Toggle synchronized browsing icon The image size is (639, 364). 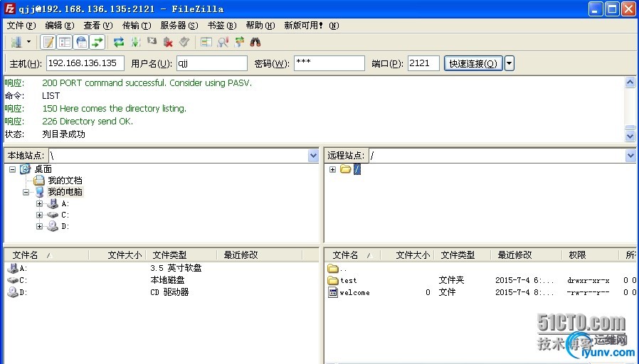click(x=239, y=42)
